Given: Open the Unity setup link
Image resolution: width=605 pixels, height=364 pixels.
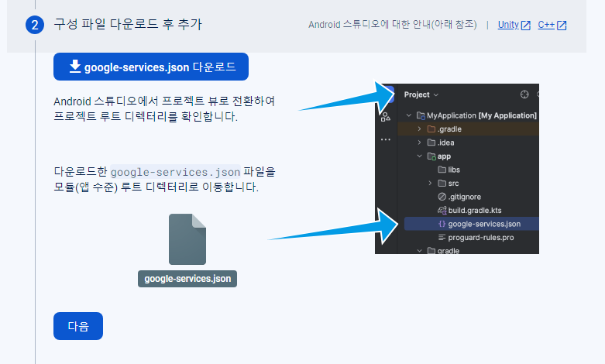Looking at the screenshot, I should [x=508, y=25].
